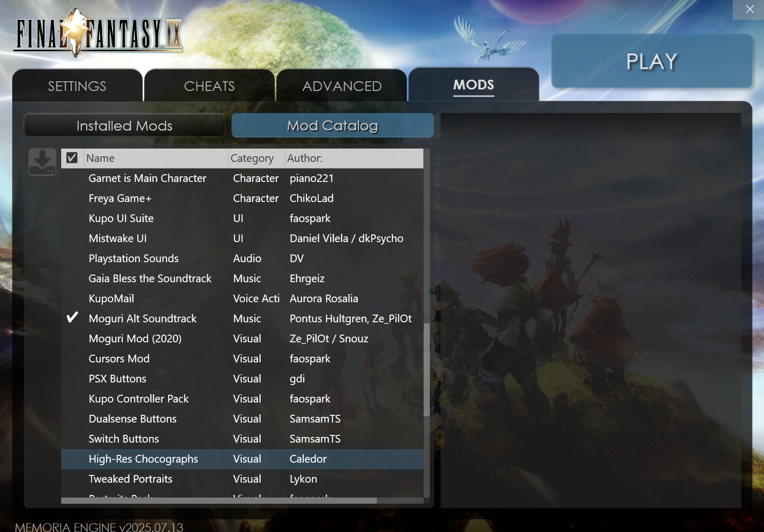Open the Settings tab
The height and width of the screenshot is (532, 764).
point(77,86)
